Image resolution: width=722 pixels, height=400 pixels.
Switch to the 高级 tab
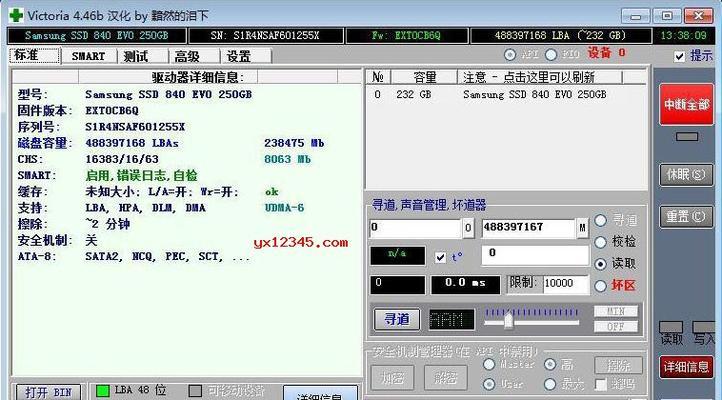[187, 56]
